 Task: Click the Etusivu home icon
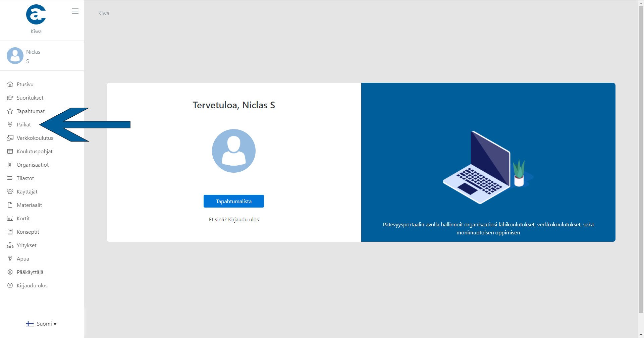(x=10, y=84)
